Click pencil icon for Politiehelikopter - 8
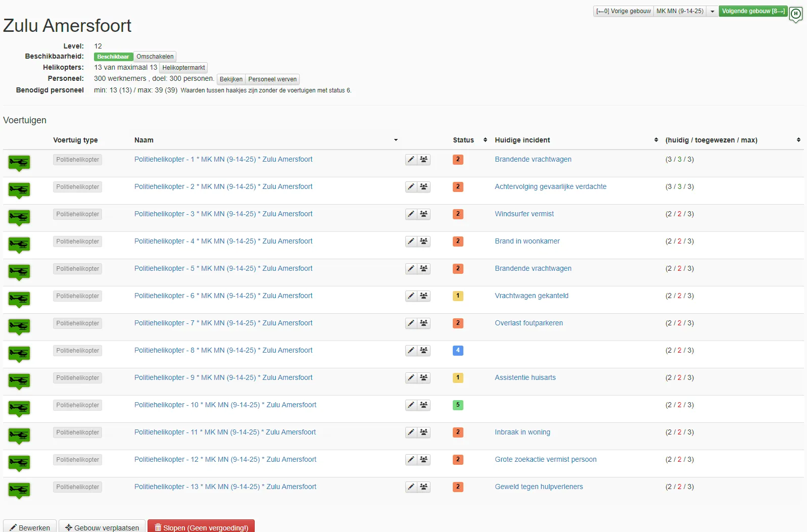 click(411, 351)
